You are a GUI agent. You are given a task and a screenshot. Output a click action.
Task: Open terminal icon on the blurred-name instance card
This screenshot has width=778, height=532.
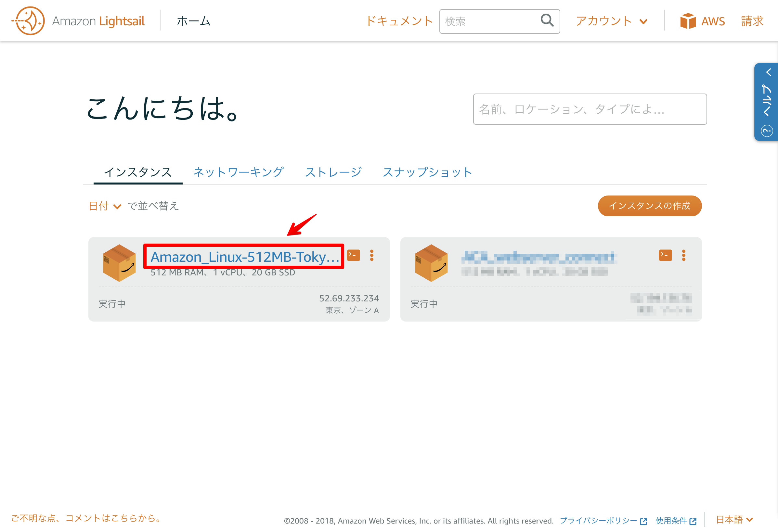point(666,255)
